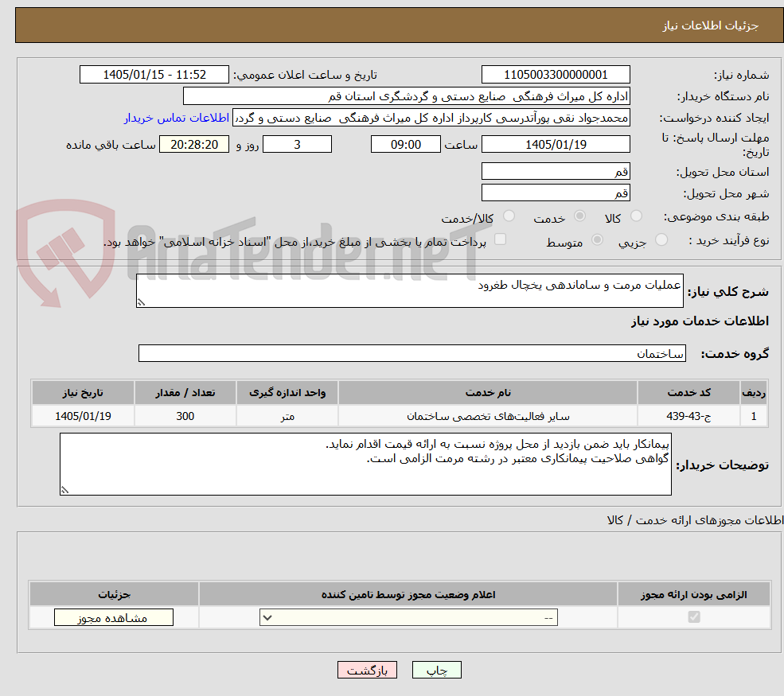Click the quantity cell 300
Viewport: 784px width, 696px height.
tap(185, 416)
